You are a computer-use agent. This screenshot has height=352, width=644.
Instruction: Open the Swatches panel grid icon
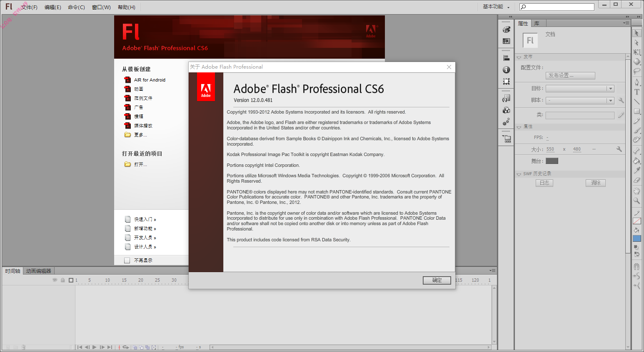point(506,41)
